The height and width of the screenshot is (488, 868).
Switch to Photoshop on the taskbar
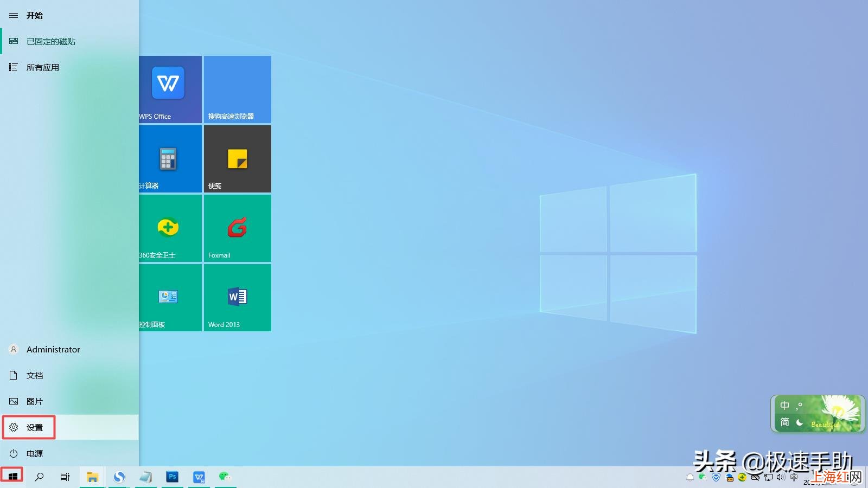(173, 477)
